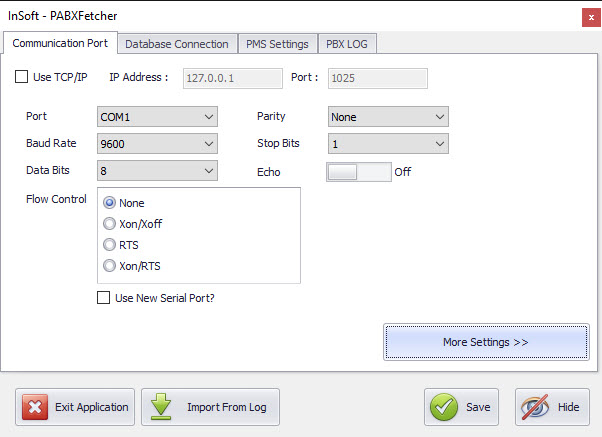This screenshot has width=602, height=437.
Task: Check the Use New Serial Port option
Action: point(103,298)
